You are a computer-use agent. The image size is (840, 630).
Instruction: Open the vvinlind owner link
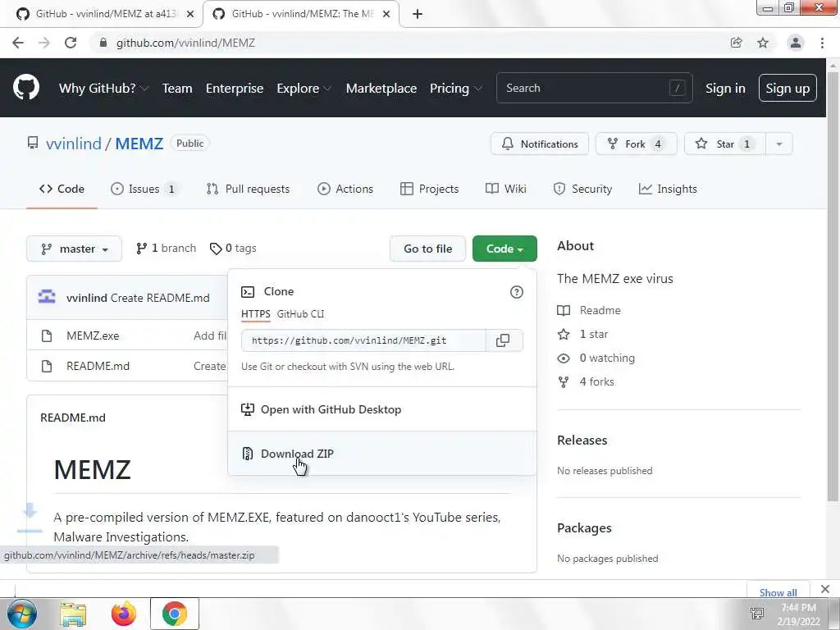click(73, 144)
